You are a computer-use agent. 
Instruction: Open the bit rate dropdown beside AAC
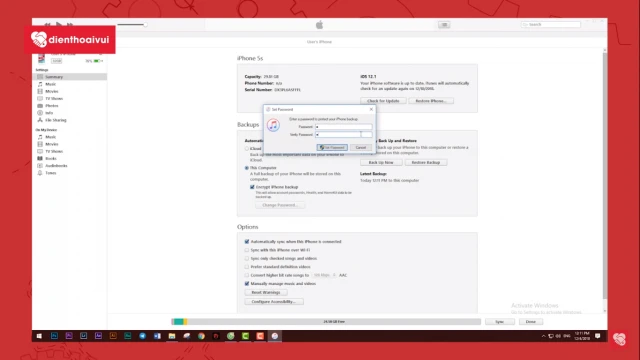click(x=324, y=275)
